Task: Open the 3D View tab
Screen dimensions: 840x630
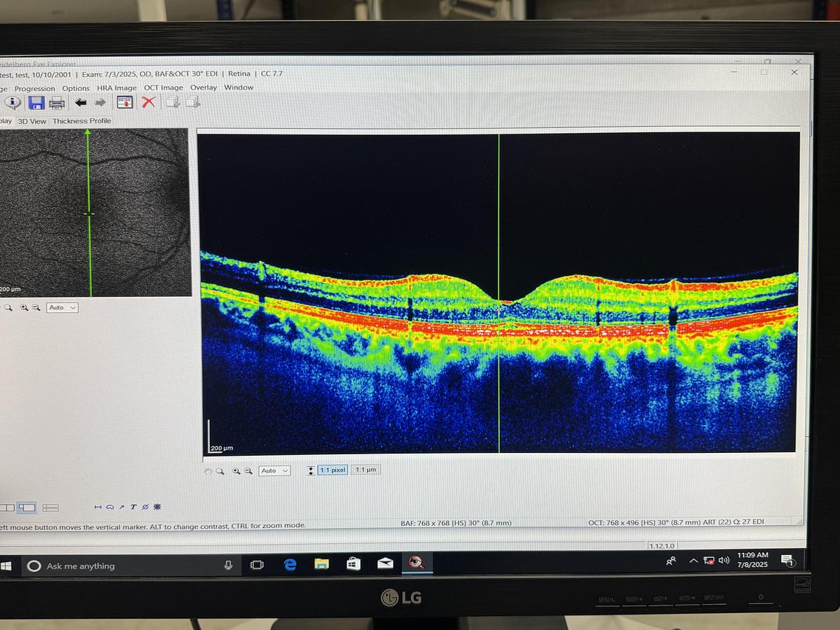Action: pyautogui.click(x=32, y=121)
